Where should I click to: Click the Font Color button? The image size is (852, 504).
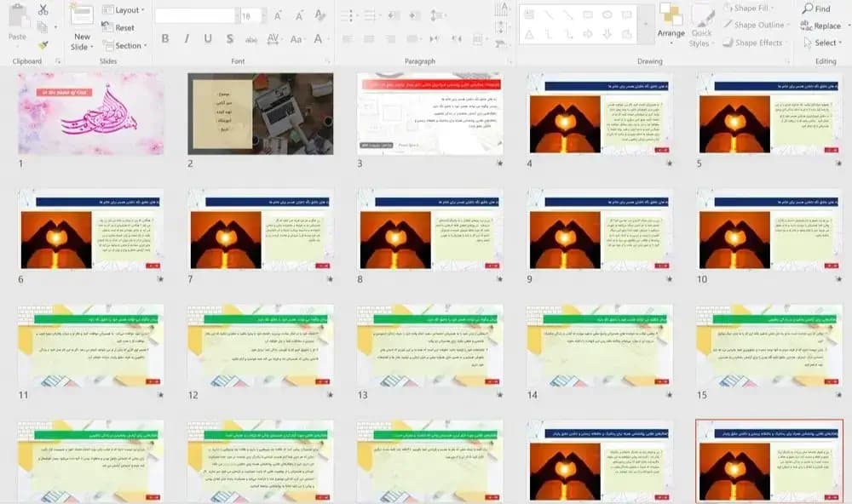tap(319, 38)
